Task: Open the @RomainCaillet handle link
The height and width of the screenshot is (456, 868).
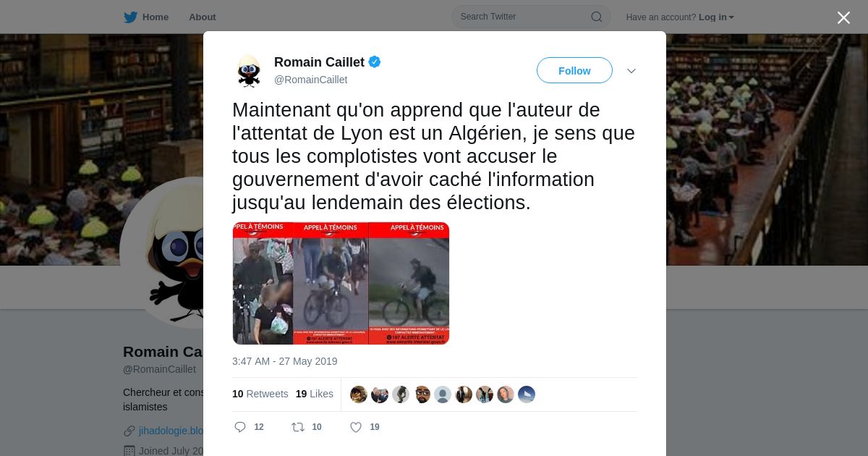Action: point(310,80)
